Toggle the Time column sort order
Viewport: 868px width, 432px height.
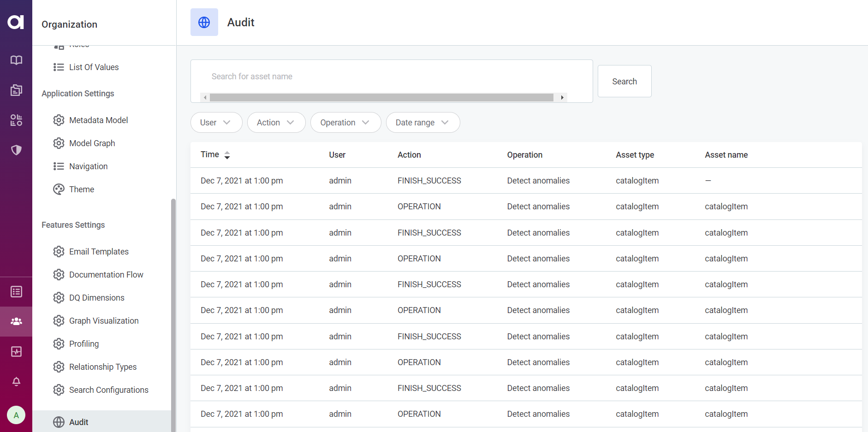click(227, 155)
